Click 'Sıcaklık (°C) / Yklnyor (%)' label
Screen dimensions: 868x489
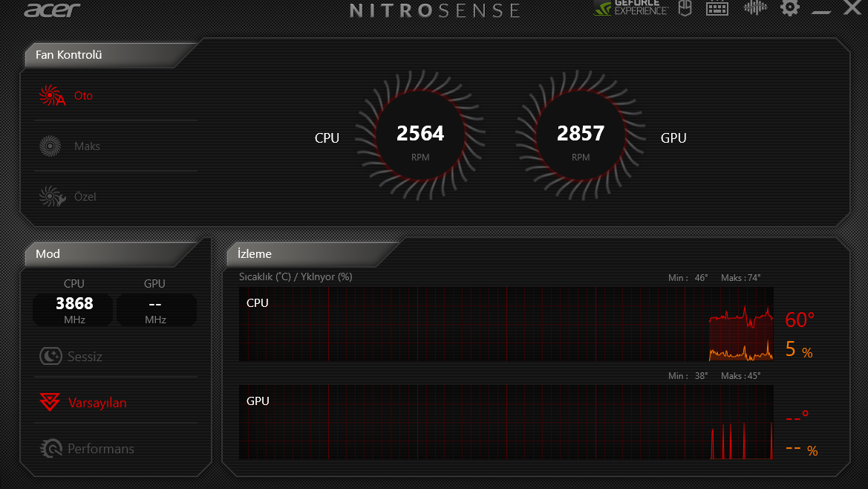coord(296,276)
